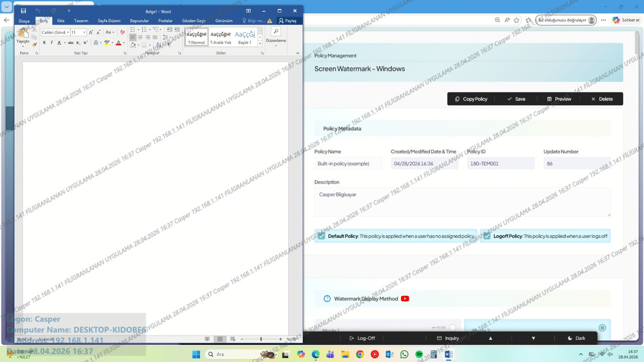The image size is (644, 362).
Task: Open the help icon next to Watermark Display Method
Action: 327,299
